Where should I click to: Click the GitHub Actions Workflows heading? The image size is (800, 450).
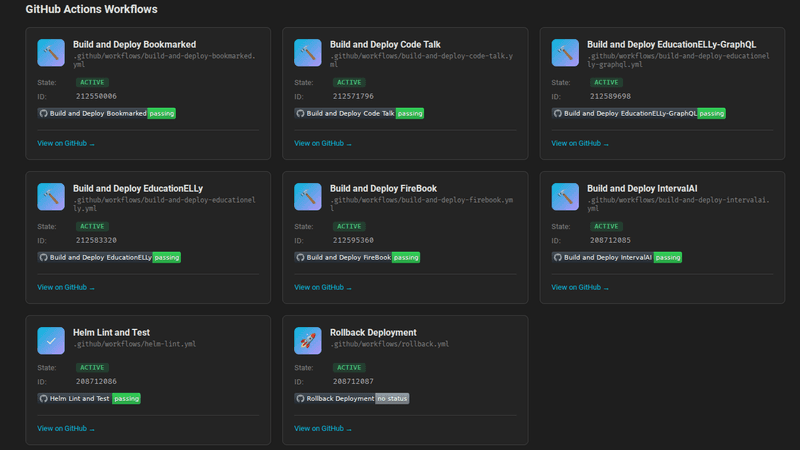click(x=91, y=9)
